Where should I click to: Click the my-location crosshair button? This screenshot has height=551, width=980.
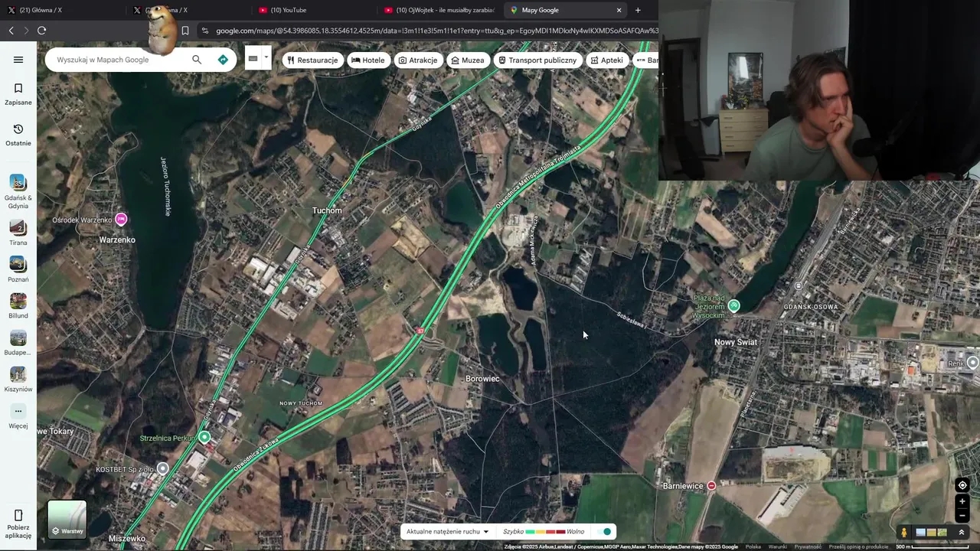point(962,485)
